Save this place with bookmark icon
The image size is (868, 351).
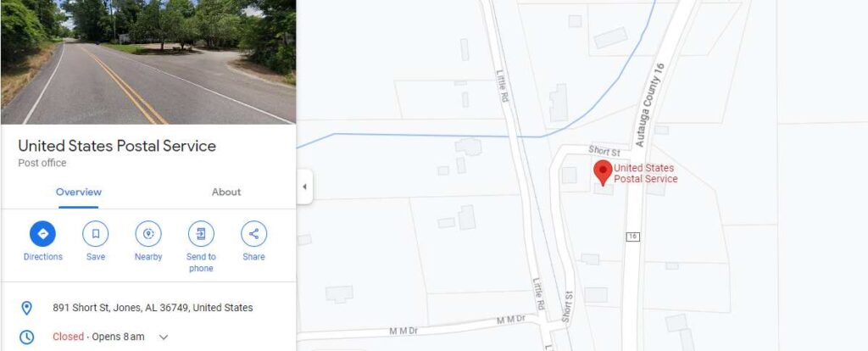pyautogui.click(x=95, y=234)
